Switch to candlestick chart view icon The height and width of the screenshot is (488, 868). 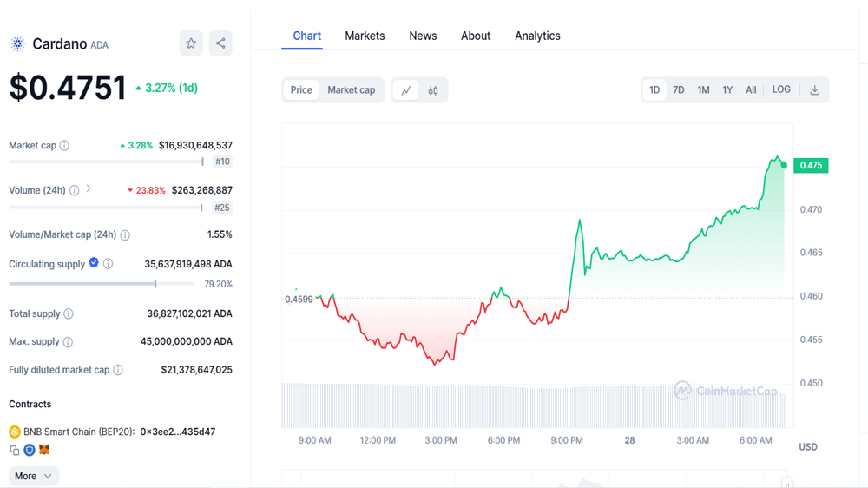(433, 90)
